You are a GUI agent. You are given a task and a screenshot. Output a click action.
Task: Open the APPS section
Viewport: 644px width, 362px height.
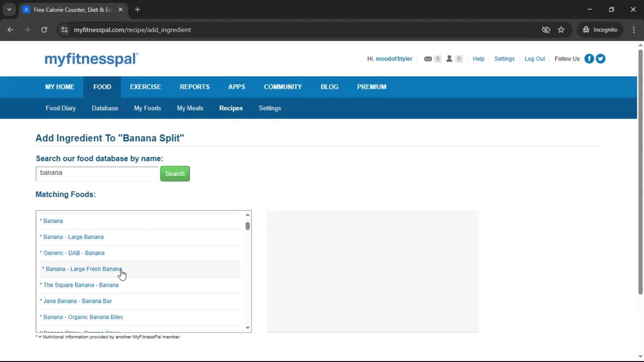[x=237, y=87]
